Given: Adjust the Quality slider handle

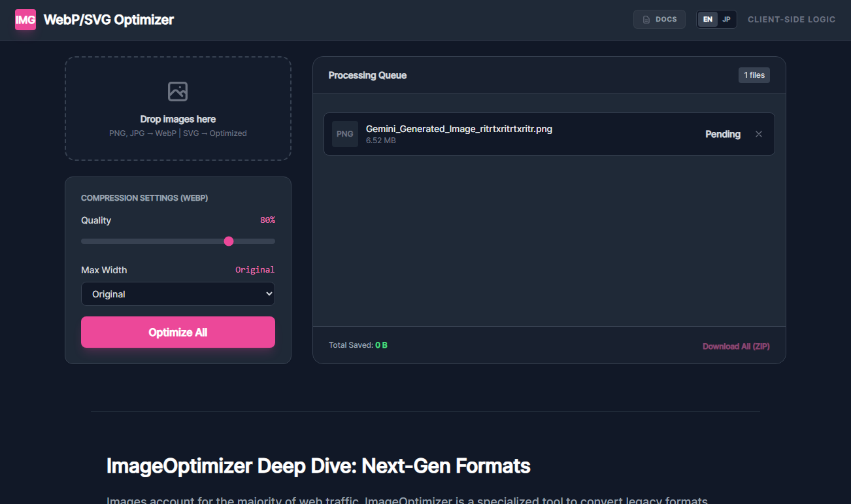Looking at the screenshot, I should (229, 241).
